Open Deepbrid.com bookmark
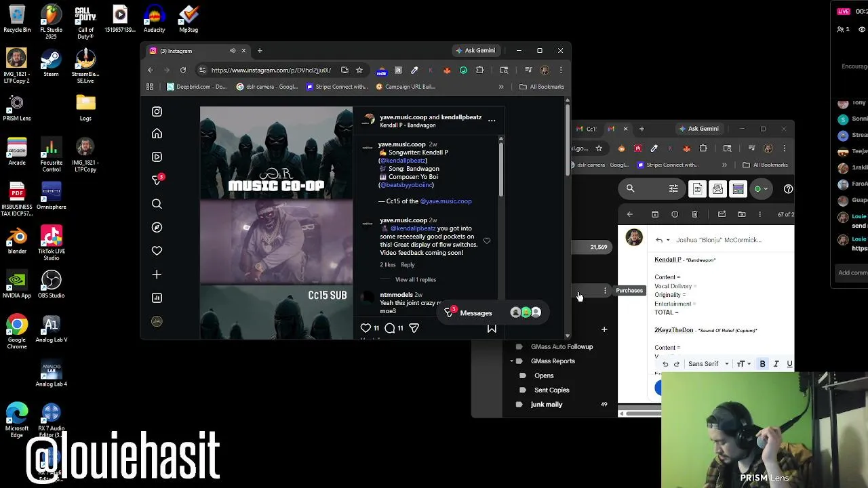This screenshot has width=868, height=488. coord(197,87)
